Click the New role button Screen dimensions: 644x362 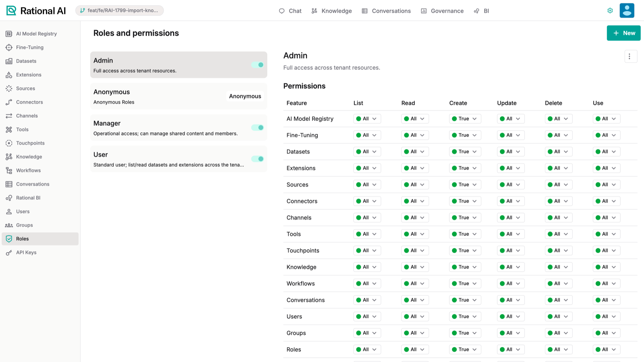point(623,33)
